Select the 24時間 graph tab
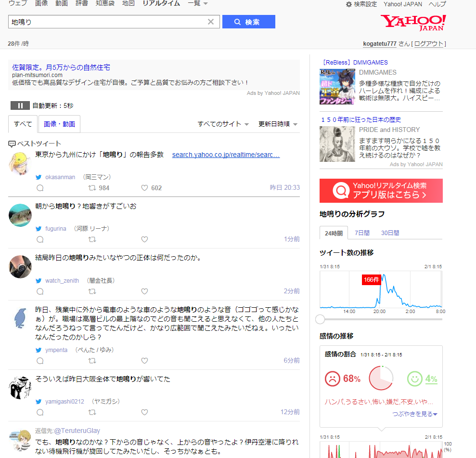476x458 pixels. coord(334,233)
